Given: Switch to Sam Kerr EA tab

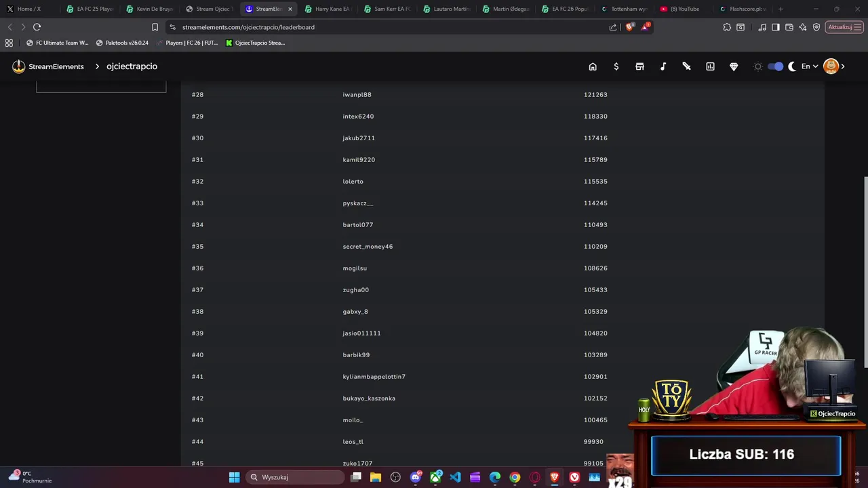Looking at the screenshot, I should point(389,9).
